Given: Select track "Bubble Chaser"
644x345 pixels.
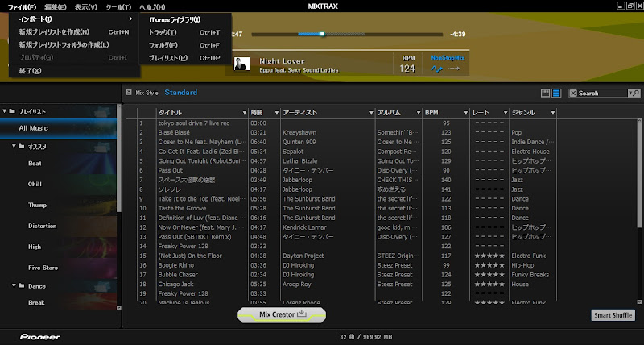Looking at the screenshot, I should click(178, 275).
